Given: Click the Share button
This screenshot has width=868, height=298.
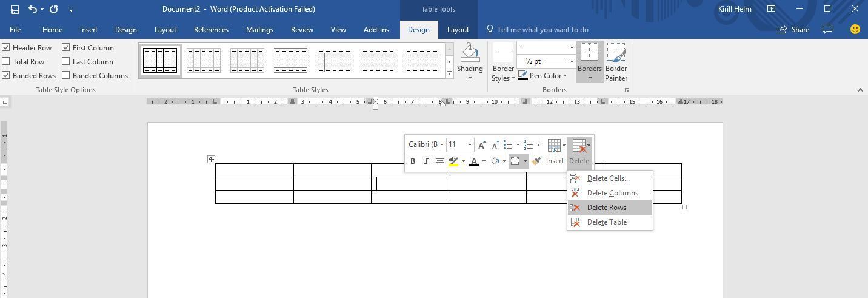Looking at the screenshot, I should click(x=793, y=30).
